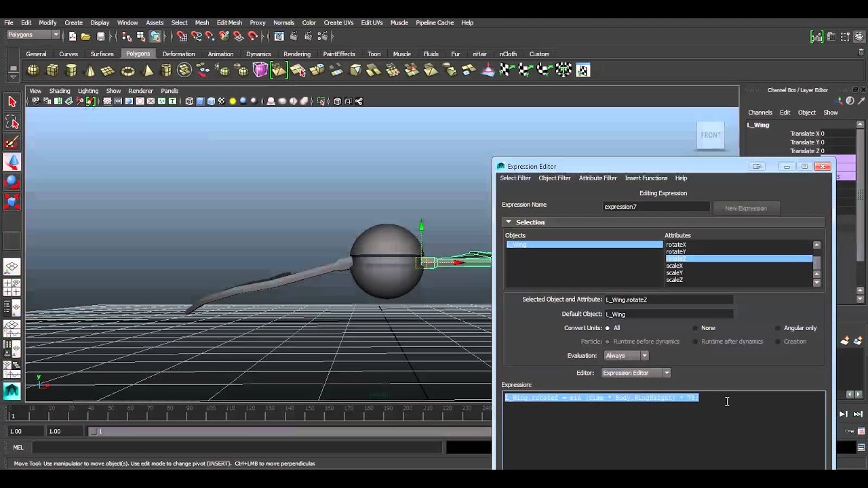The width and height of the screenshot is (868, 488).
Task: Select the arrow Select tool
Action: click(12, 102)
